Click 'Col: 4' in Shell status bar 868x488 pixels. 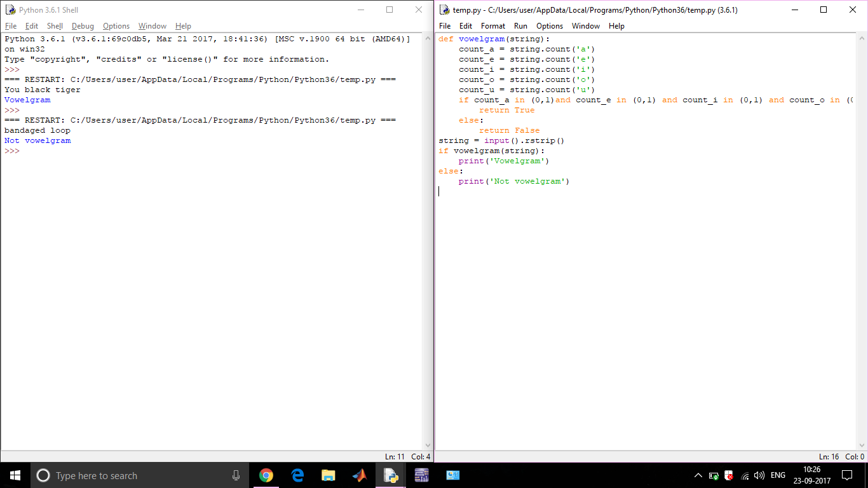click(x=421, y=457)
